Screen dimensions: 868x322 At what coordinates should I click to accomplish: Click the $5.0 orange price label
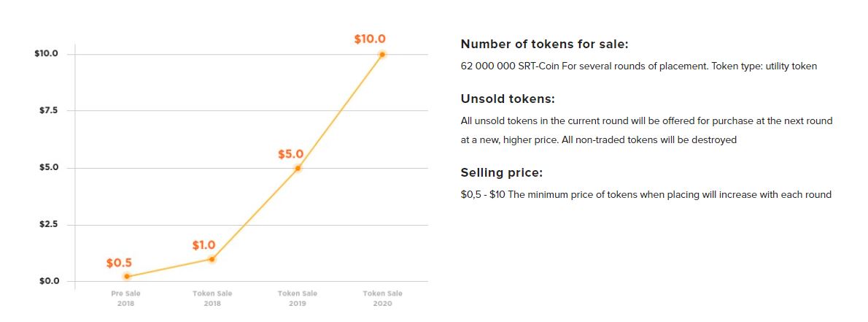click(x=290, y=155)
